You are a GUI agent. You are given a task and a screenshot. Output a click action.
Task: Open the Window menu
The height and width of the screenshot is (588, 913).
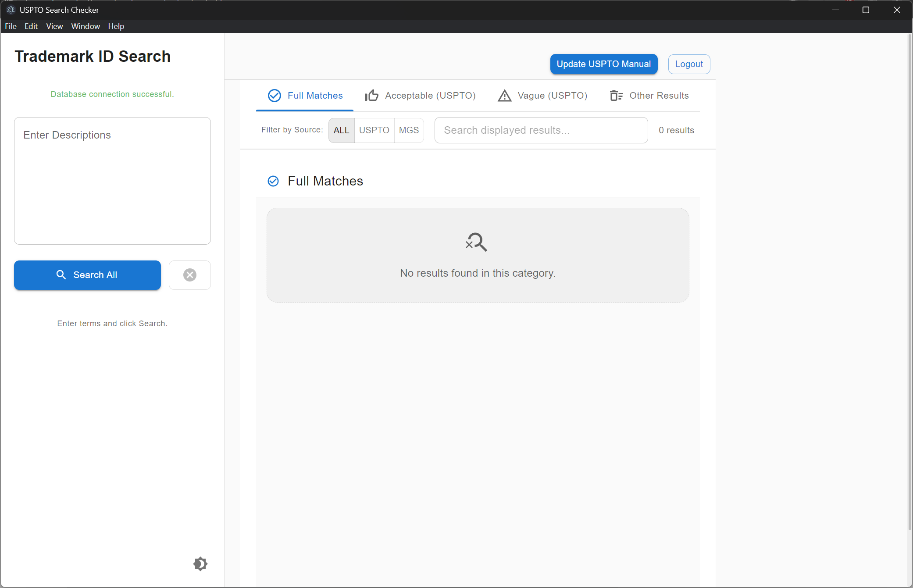(86, 26)
